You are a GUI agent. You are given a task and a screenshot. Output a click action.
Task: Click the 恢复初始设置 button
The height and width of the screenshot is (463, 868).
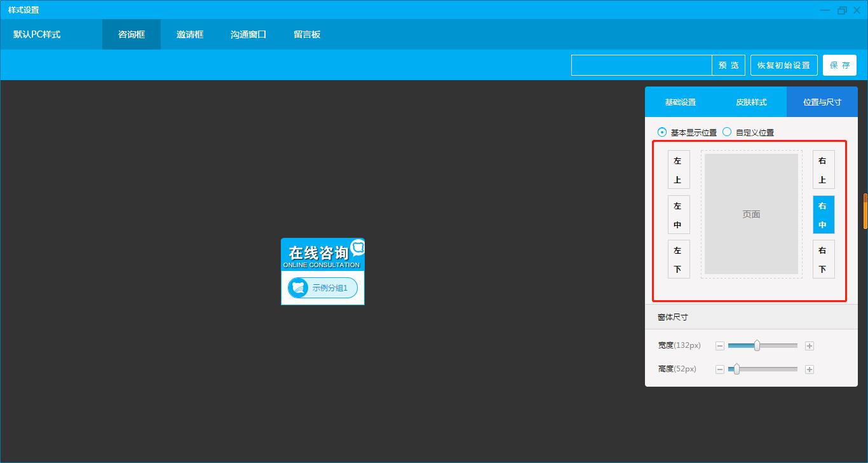(783, 66)
